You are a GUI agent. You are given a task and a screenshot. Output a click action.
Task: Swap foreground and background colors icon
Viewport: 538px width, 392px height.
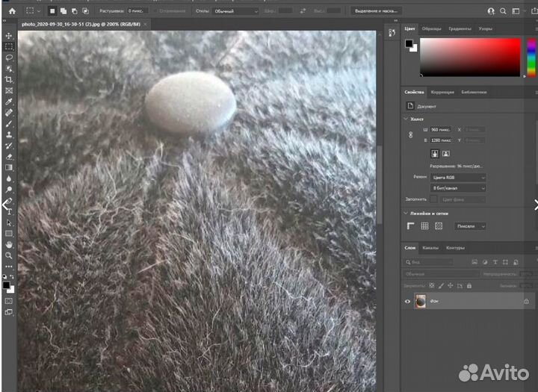[12, 276]
